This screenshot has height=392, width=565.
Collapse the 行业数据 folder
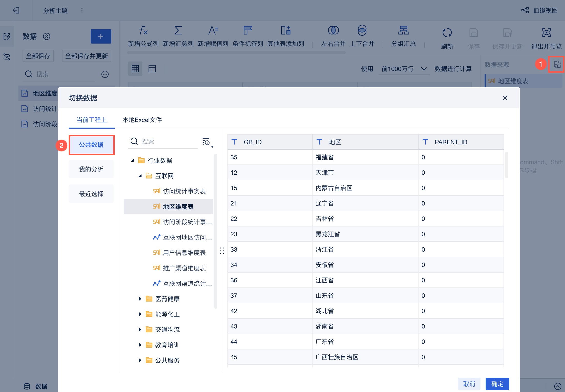coord(133,161)
